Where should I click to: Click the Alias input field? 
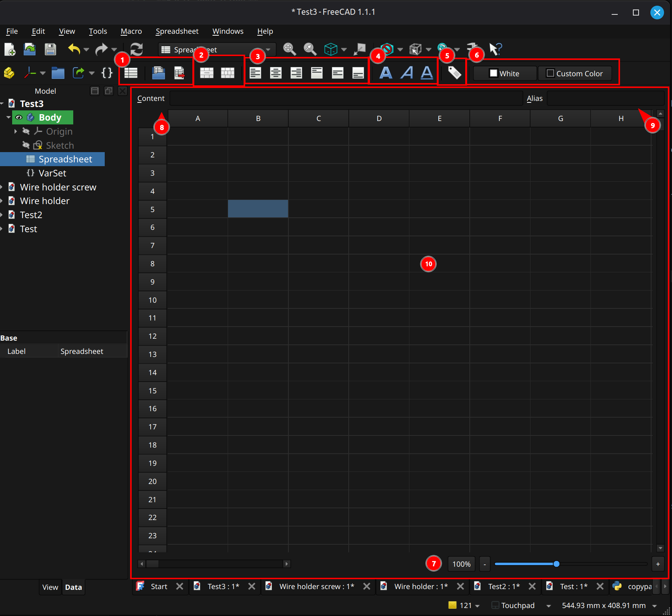606,98
